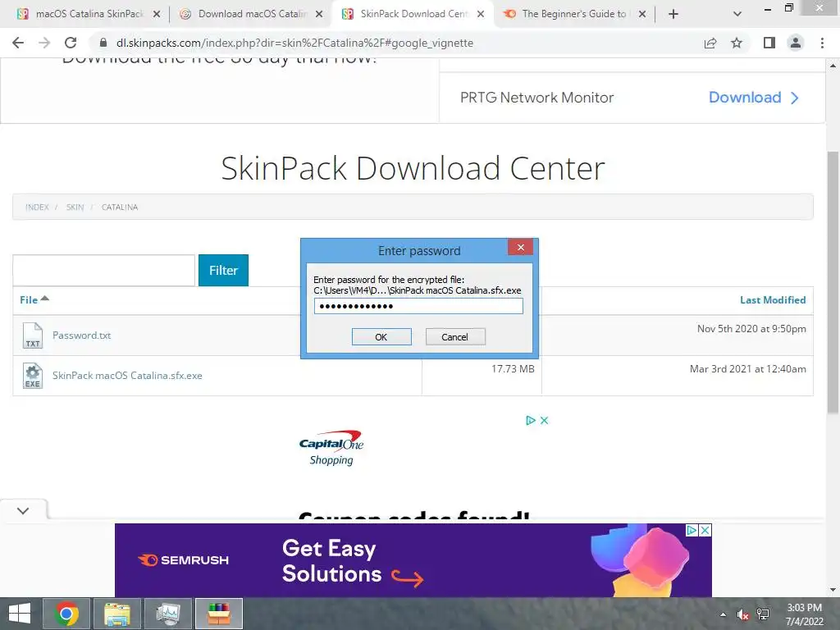Reload the page with the refresh icon
Screen dimensions: 840x630
coord(71,43)
